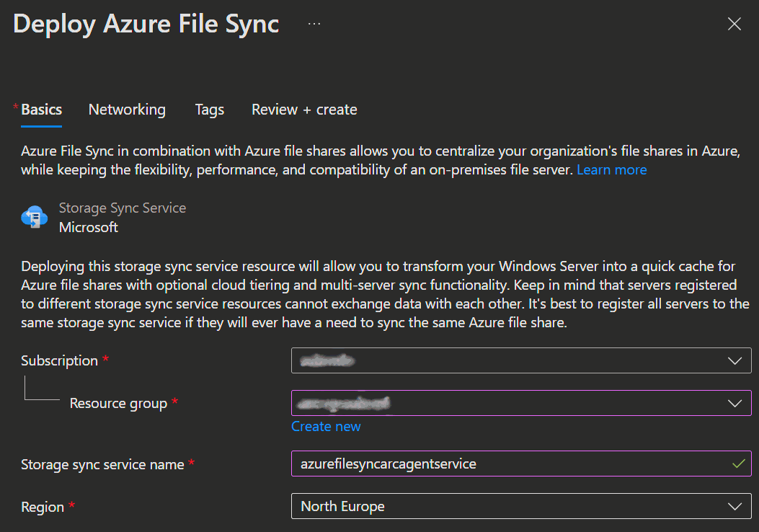
Task: Click the Resource group dropdown chevron arrow
Action: pyautogui.click(x=734, y=404)
